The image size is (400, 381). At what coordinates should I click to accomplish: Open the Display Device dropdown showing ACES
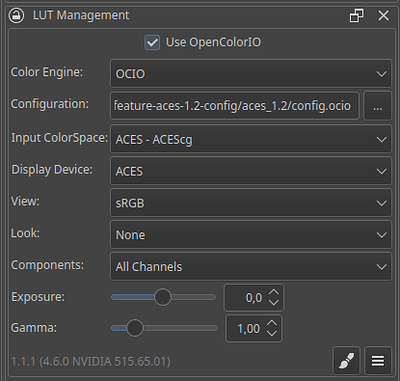click(251, 171)
